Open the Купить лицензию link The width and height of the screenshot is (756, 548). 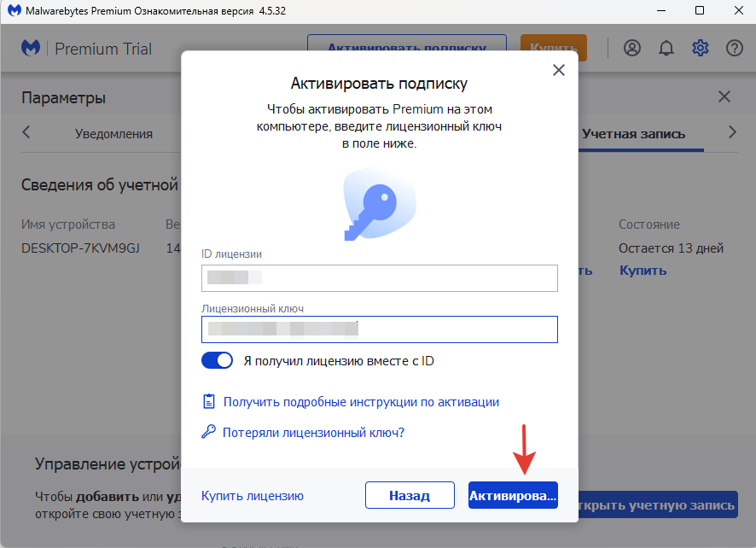(253, 495)
